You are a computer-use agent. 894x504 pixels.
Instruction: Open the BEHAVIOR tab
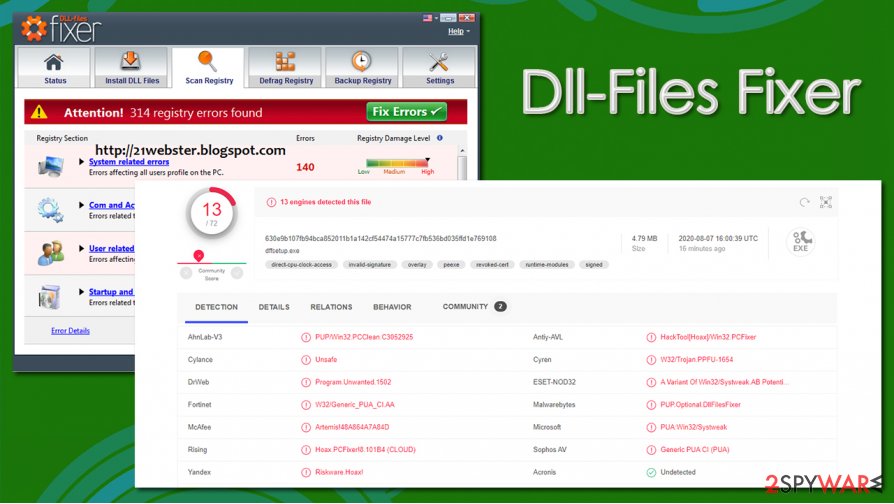(x=392, y=307)
